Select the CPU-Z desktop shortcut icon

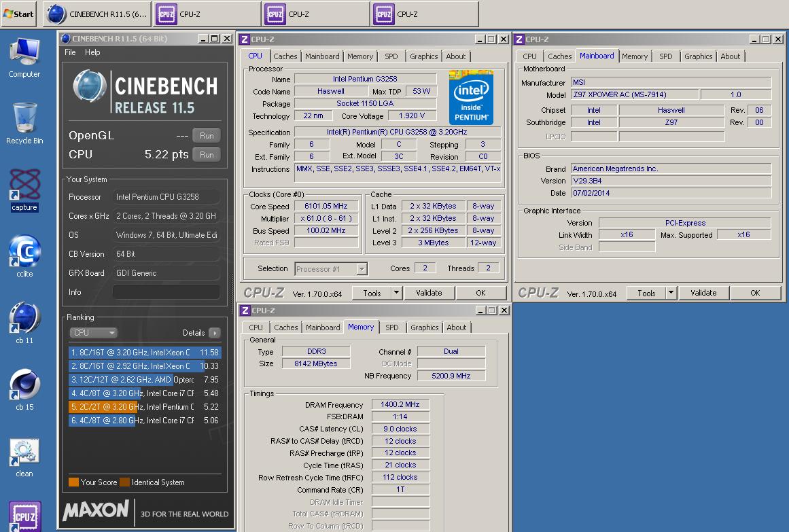[24, 516]
